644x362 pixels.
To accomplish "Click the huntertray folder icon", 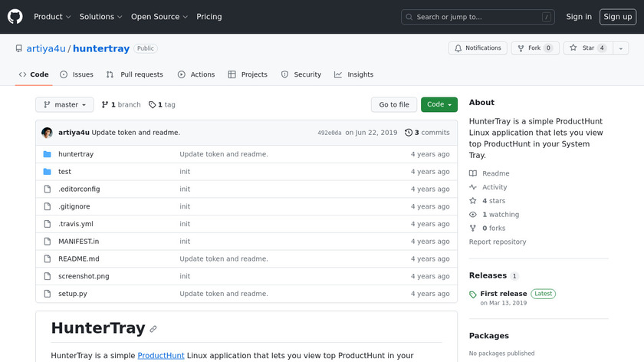I will pyautogui.click(x=48, y=154).
